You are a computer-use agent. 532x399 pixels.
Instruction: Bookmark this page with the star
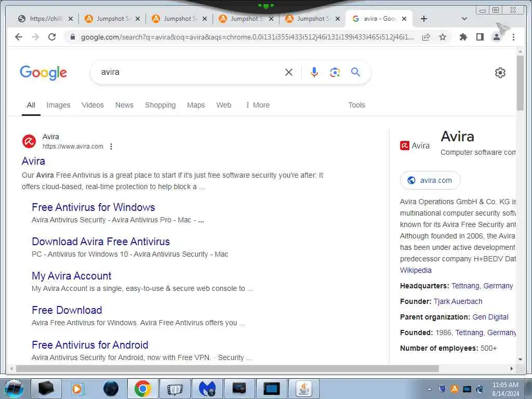(x=443, y=37)
